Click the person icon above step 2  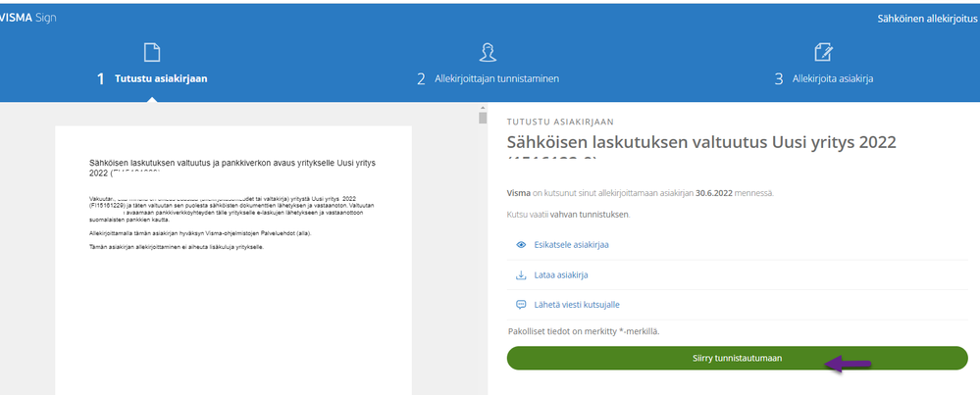coord(488,52)
